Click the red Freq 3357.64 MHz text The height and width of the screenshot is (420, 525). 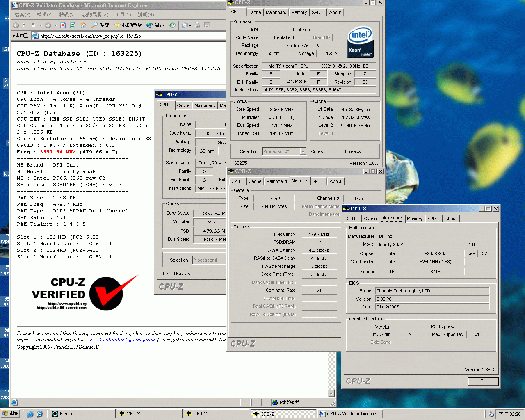point(57,152)
